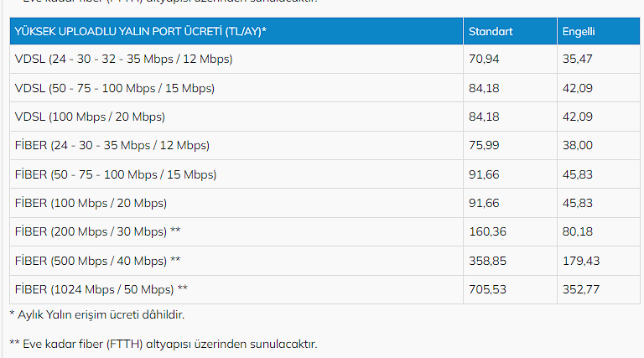
Task: Click the 705,53 standard price cell
Action: [510, 289]
